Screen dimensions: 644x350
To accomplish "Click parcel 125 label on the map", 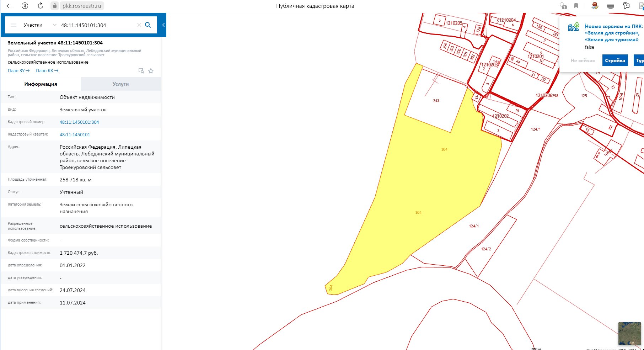I will pyautogui.click(x=584, y=96).
